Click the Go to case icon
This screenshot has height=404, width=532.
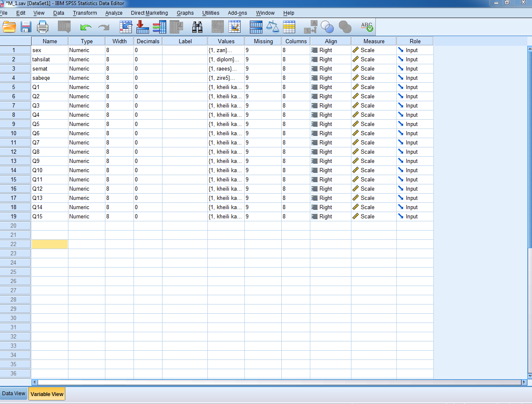(x=126, y=27)
